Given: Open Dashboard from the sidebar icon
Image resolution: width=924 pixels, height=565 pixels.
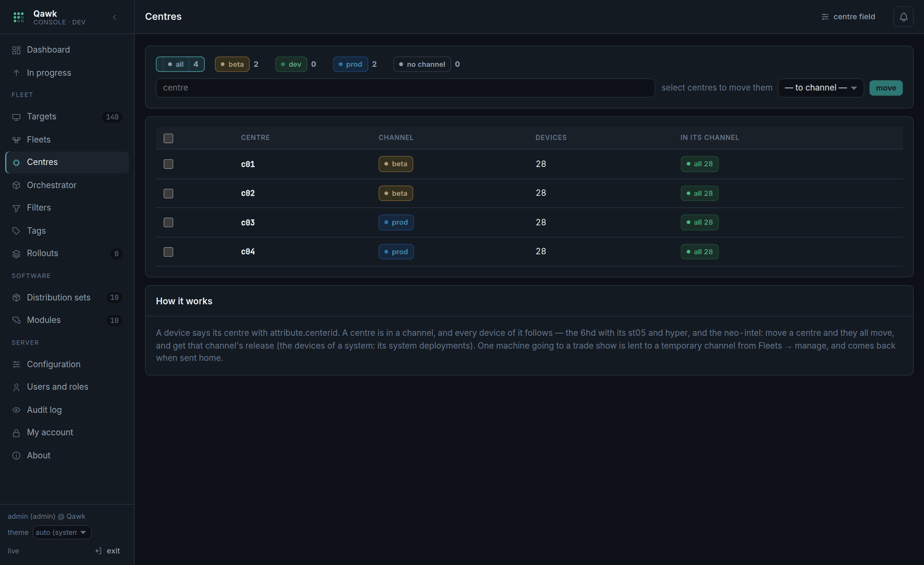Looking at the screenshot, I should click(x=16, y=50).
